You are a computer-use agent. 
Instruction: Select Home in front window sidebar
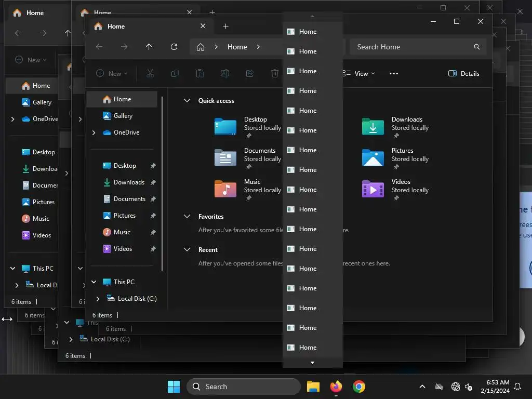[122, 99]
